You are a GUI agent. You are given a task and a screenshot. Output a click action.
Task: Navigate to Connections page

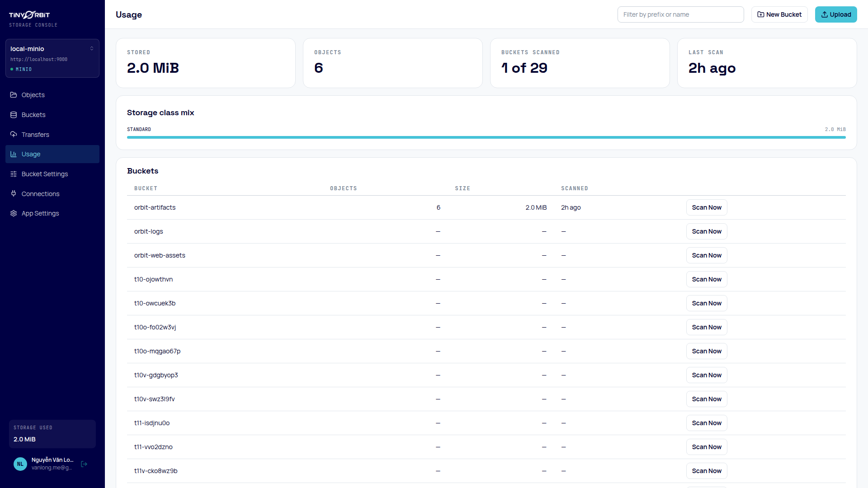point(52,194)
